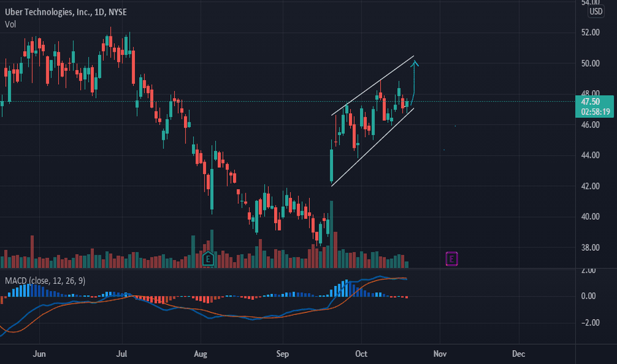617x364 pixels.
Task: Click the 50.00 price axis label
Action: click(591, 64)
